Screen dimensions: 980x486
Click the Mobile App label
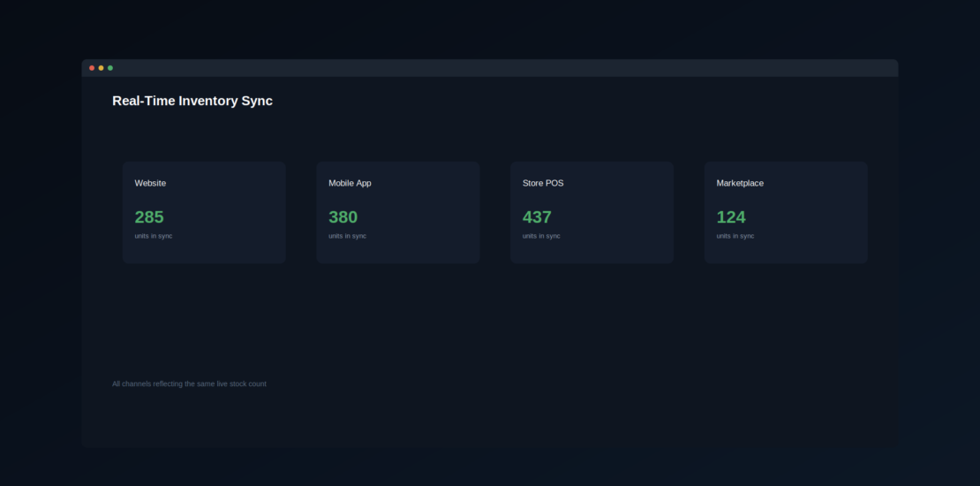point(350,183)
